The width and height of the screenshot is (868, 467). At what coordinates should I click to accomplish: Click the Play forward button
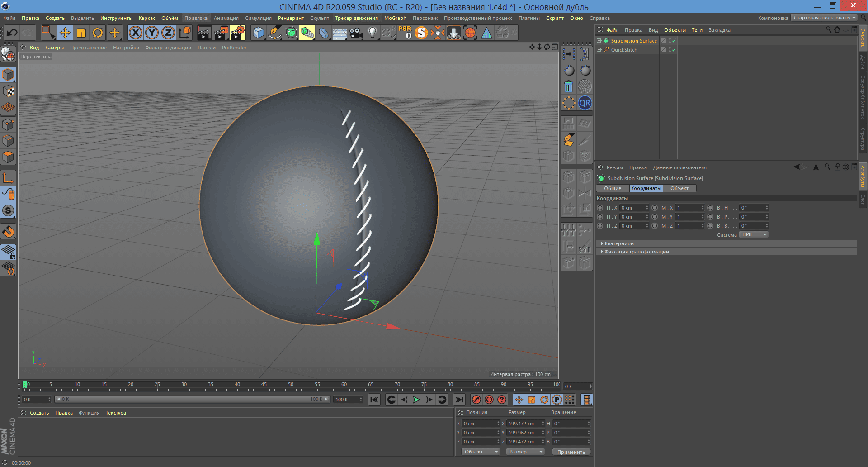pyautogui.click(x=416, y=400)
